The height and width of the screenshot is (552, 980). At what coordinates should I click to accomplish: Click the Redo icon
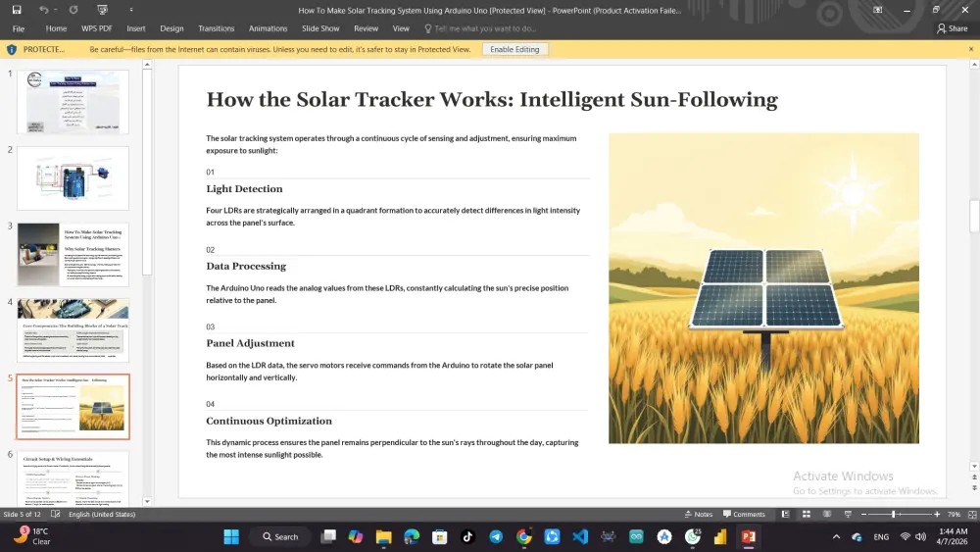[73, 10]
